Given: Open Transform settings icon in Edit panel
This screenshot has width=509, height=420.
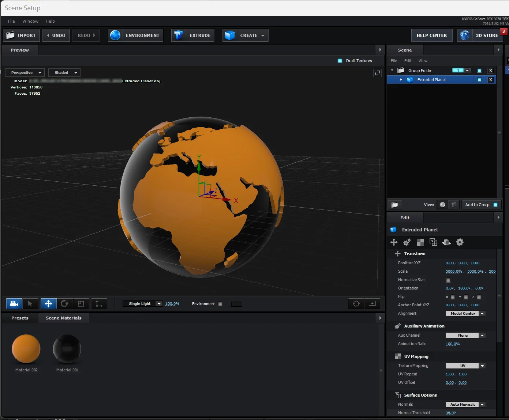Looking at the screenshot, I should click(394, 242).
